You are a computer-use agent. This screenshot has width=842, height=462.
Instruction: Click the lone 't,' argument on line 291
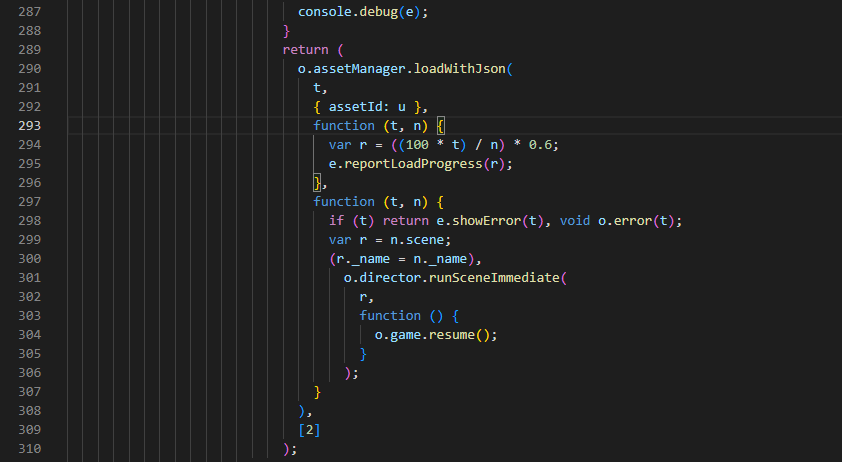(x=321, y=88)
